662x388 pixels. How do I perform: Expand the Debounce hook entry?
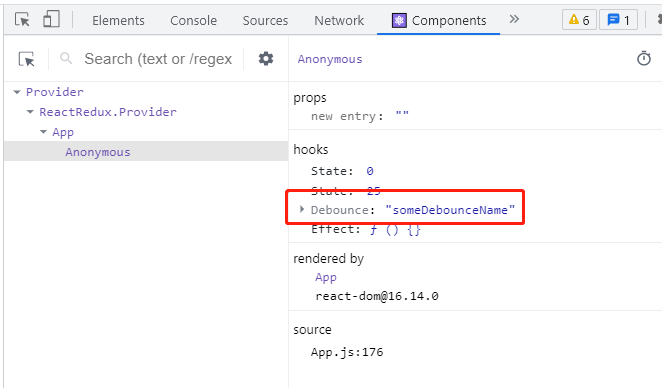click(x=302, y=209)
